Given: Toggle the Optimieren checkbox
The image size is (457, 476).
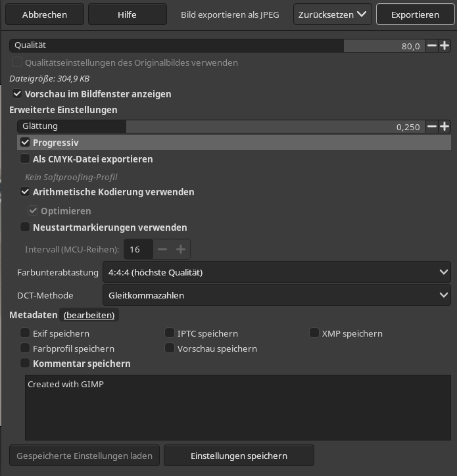Looking at the screenshot, I should 33,210.
